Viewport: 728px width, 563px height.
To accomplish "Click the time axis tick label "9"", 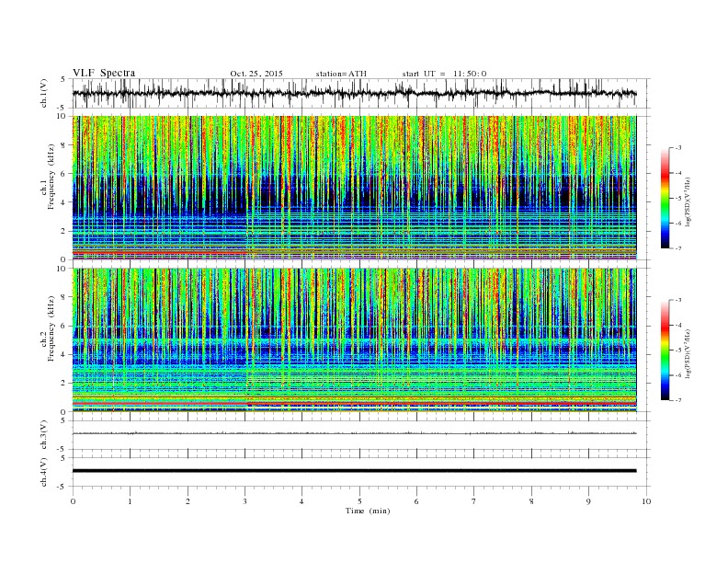I will tap(588, 501).
